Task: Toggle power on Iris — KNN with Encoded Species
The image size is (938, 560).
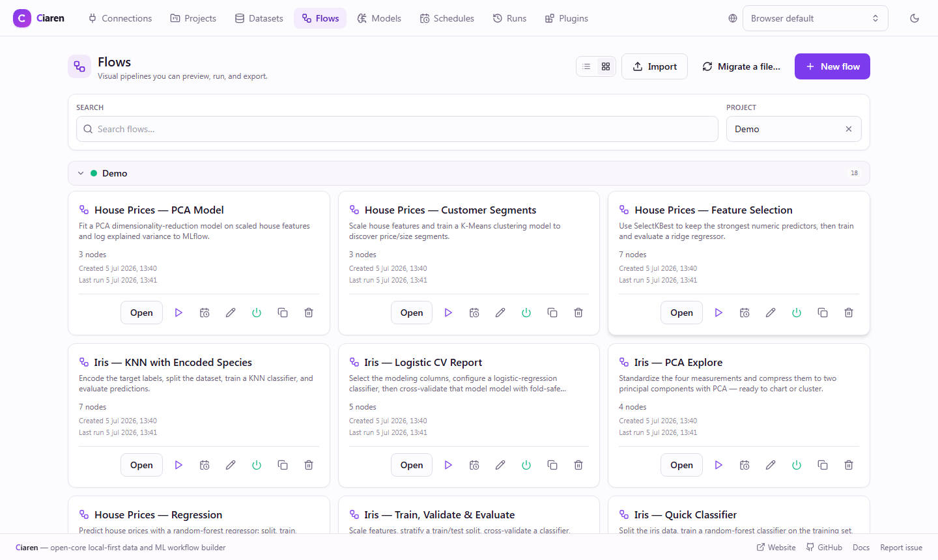Action: click(257, 465)
